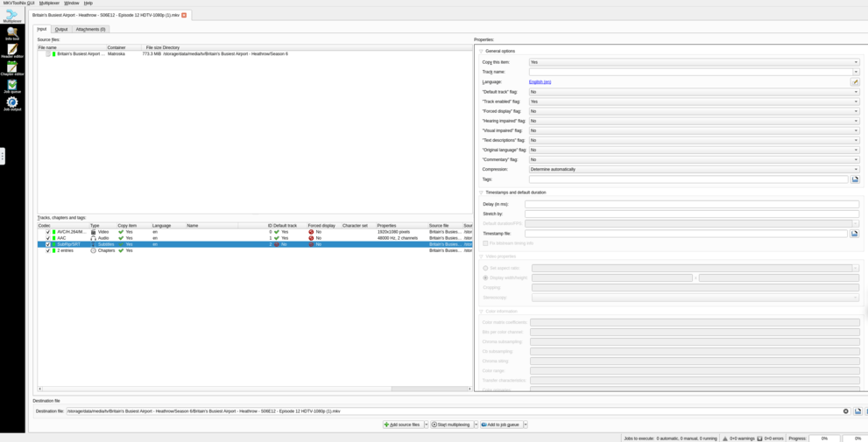Toggle checkbox for AAC audio track
Viewport: 868px width, 442px height.
(x=48, y=238)
